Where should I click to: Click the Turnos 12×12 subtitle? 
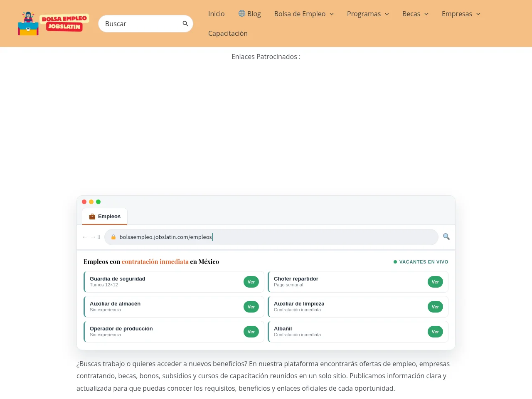point(104,285)
